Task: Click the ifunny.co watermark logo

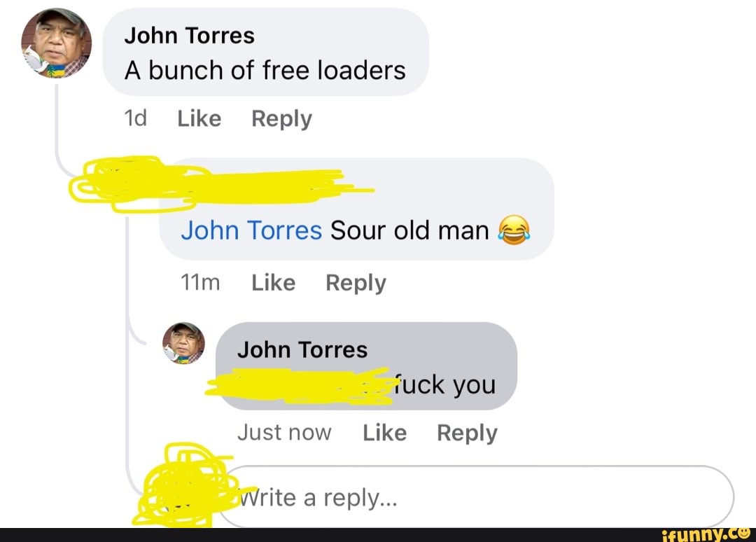Action: (x=706, y=534)
